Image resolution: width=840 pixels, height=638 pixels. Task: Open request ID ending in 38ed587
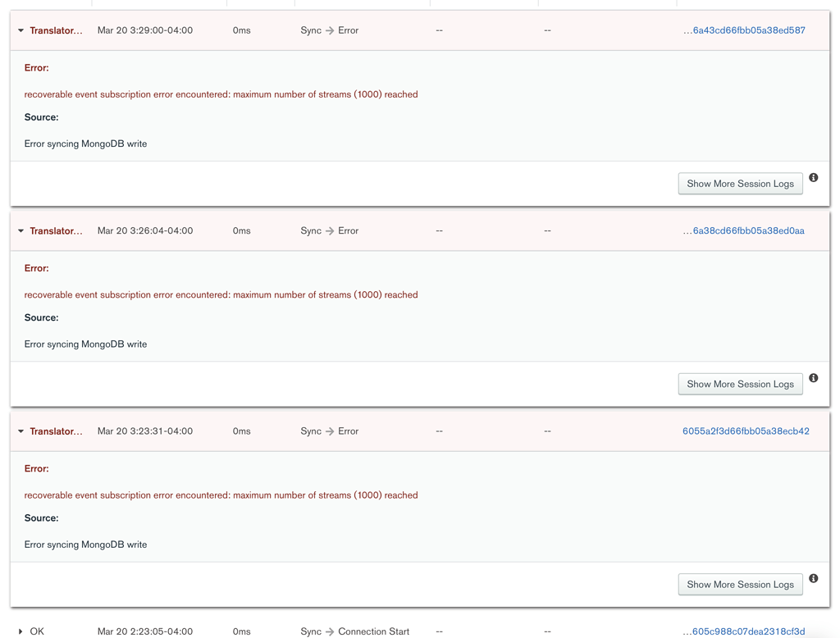tap(744, 30)
